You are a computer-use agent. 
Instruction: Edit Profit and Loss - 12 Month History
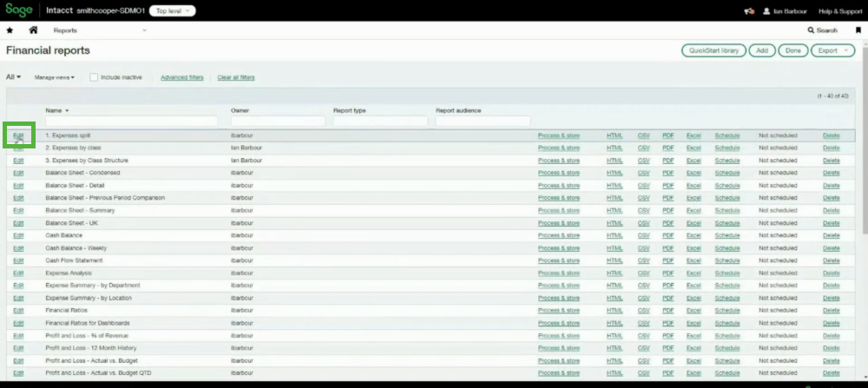click(18, 348)
